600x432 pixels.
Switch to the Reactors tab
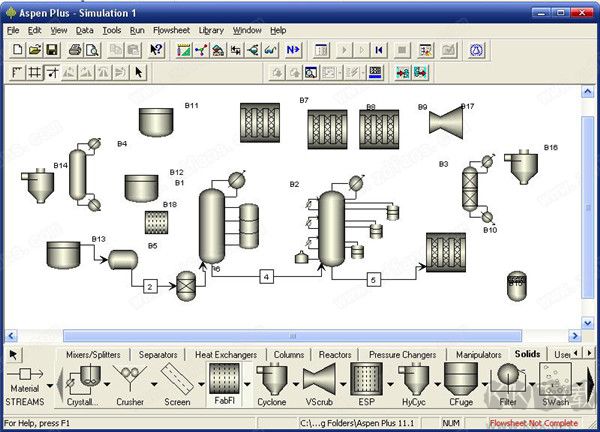pos(335,354)
